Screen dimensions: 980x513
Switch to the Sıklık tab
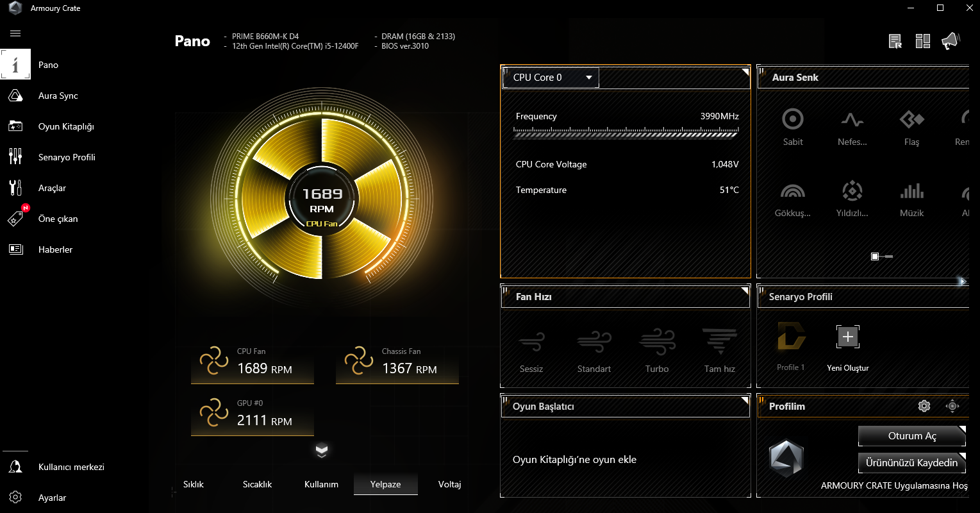[194, 484]
